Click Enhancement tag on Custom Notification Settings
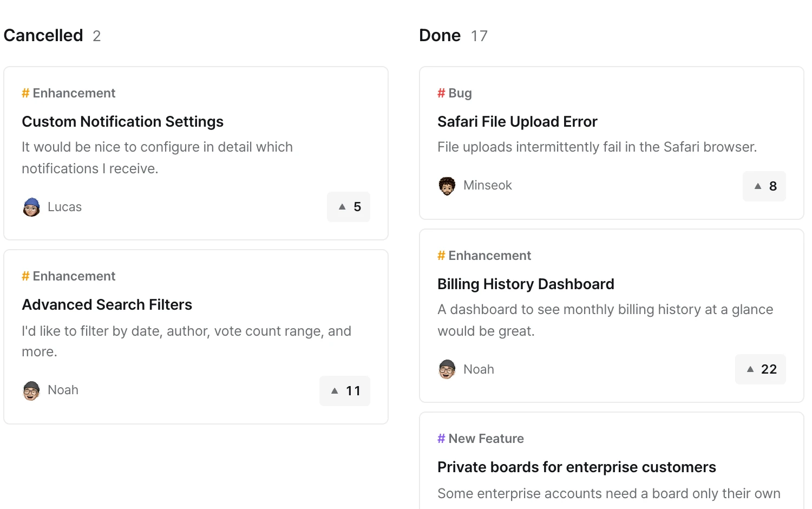This screenshot has height=509, width=812. [x=69, y=93]
